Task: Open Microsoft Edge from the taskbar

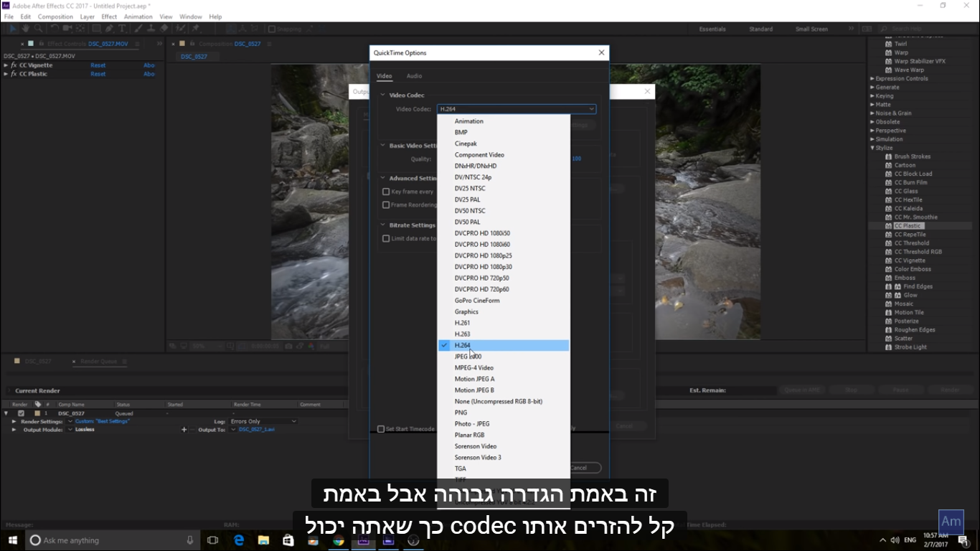Action: tap(239, 540)
